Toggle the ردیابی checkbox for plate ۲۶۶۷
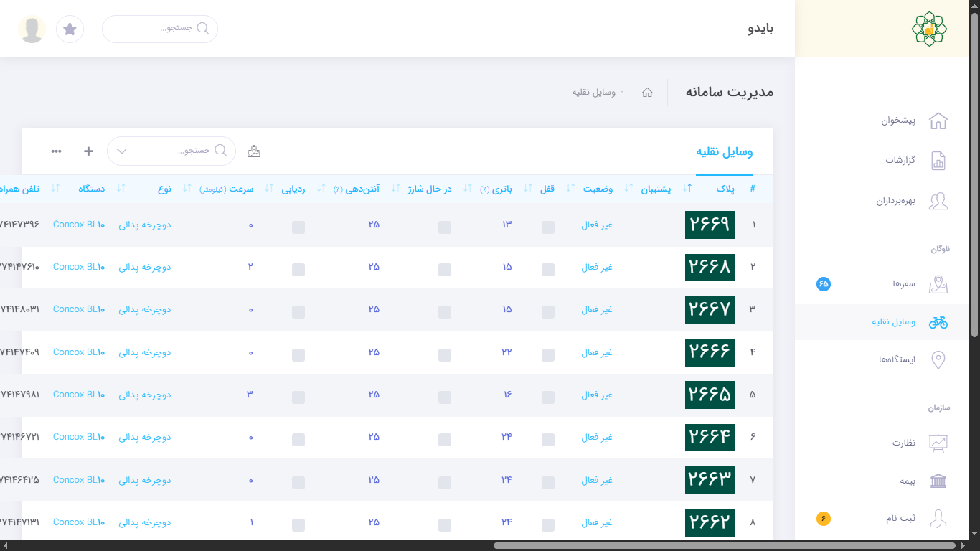This screenshot has width=980, height=551. [x=298, y=312]
